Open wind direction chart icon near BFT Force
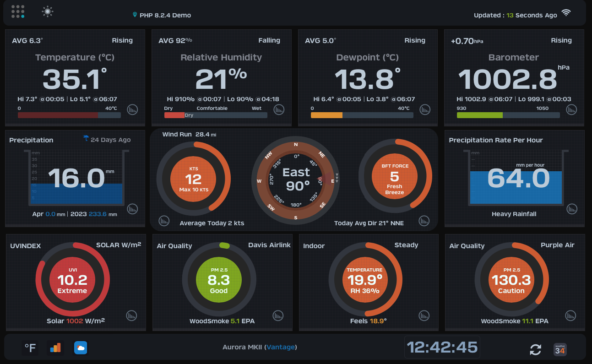 424,221
